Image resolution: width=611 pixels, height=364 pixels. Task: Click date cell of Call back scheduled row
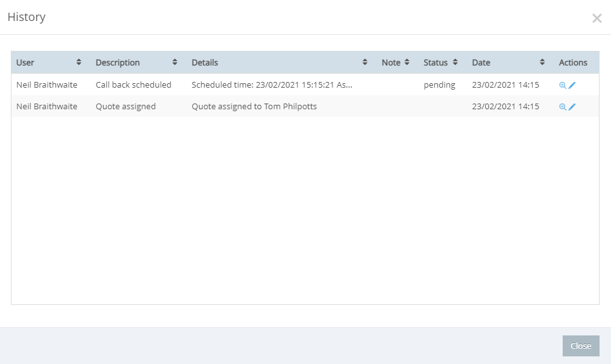tap(505, 85)
